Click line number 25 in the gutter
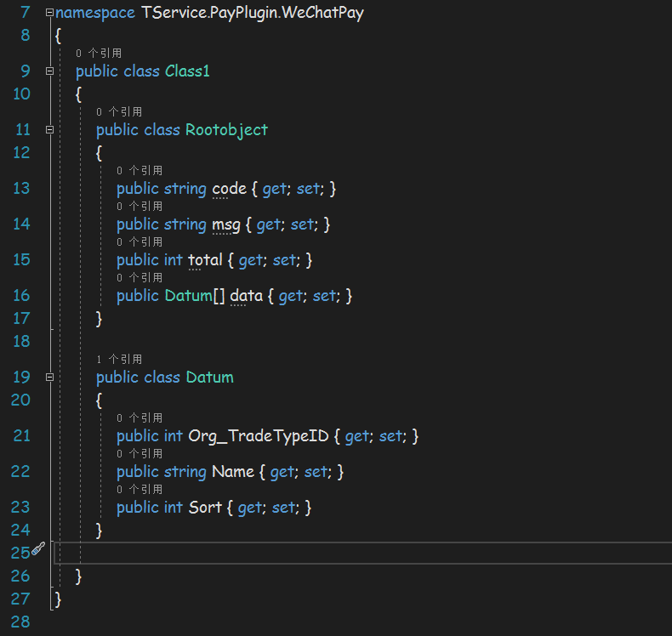The height and width of the screenshot is (636, 672). [20, 553]
